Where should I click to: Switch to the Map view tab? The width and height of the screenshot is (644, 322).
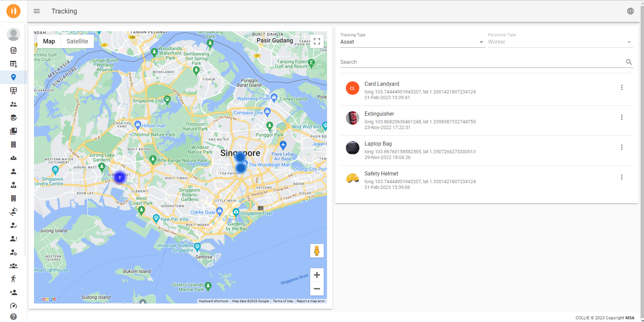point(49,41)
